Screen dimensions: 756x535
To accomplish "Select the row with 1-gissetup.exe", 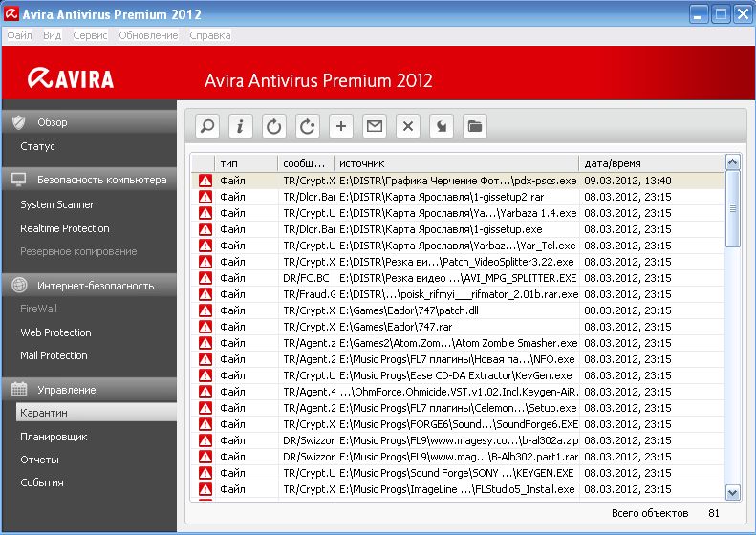I will click(458, 229).
